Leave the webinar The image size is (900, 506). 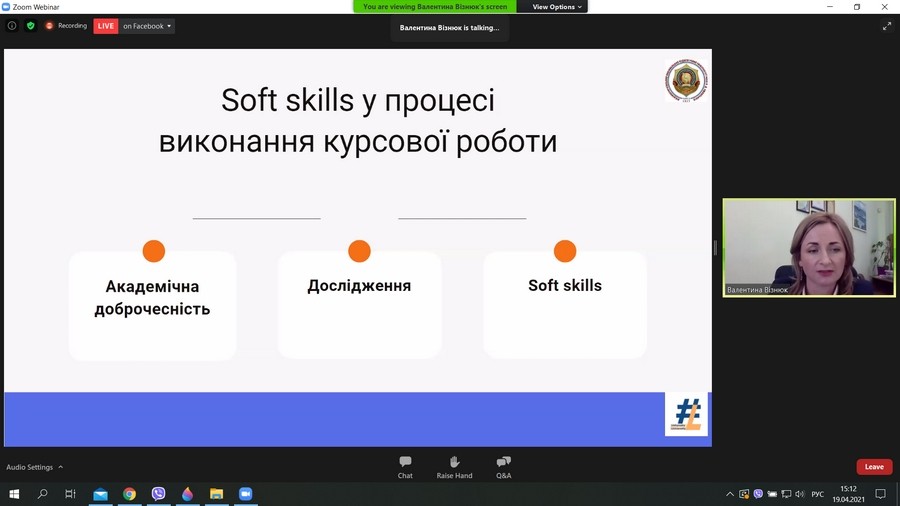click(874, 466)
